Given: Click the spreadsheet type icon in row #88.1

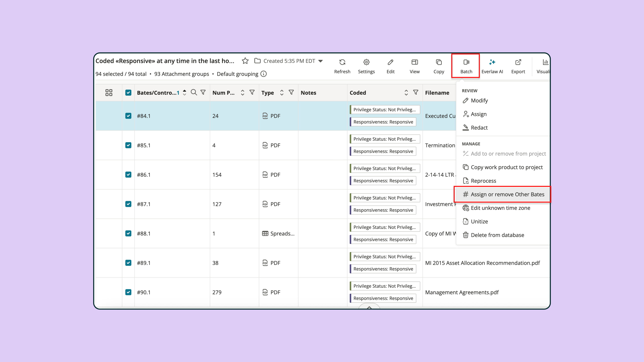Looking at the screenshot, I should [265, 234].
